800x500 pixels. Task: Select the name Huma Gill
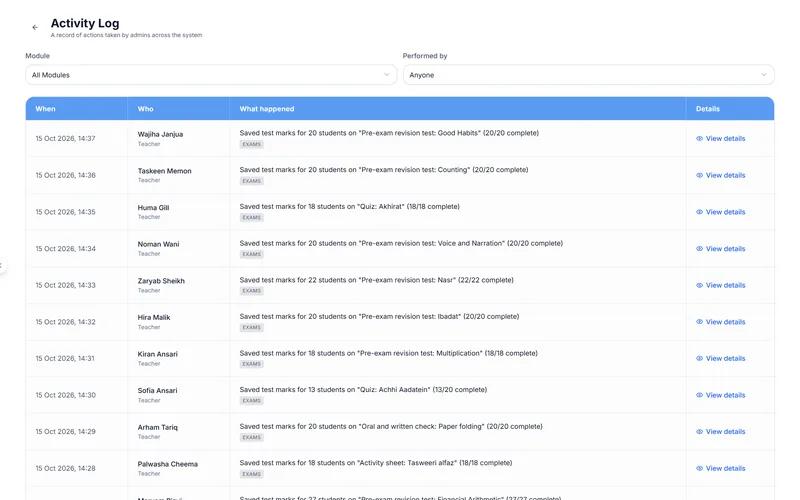click(153, 208)
